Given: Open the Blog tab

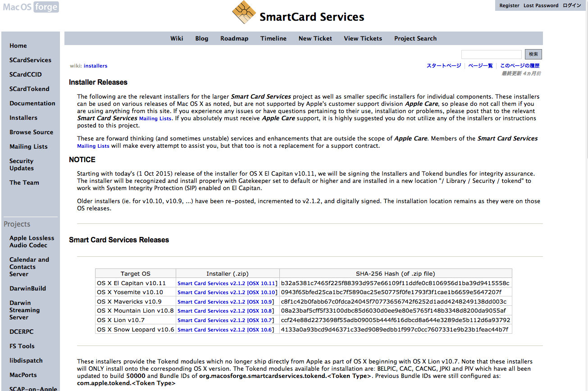Looking at the screenshot, I should pyautogui.click(x=202, y=38).
